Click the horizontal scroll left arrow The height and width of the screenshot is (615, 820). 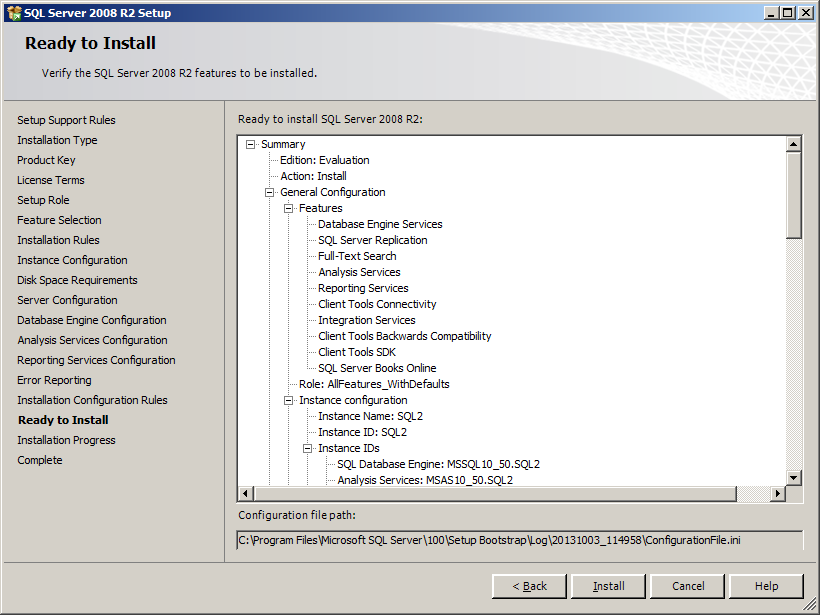[246, 493]
